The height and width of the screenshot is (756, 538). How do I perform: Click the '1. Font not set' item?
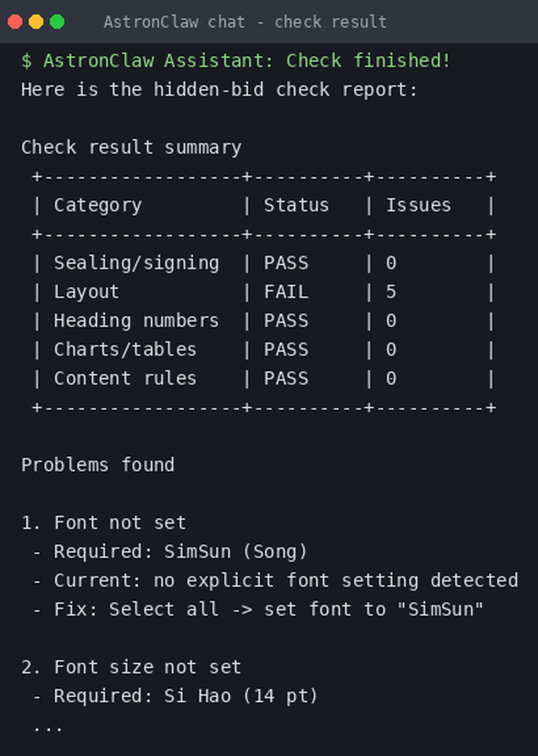(x=104, y=523)
